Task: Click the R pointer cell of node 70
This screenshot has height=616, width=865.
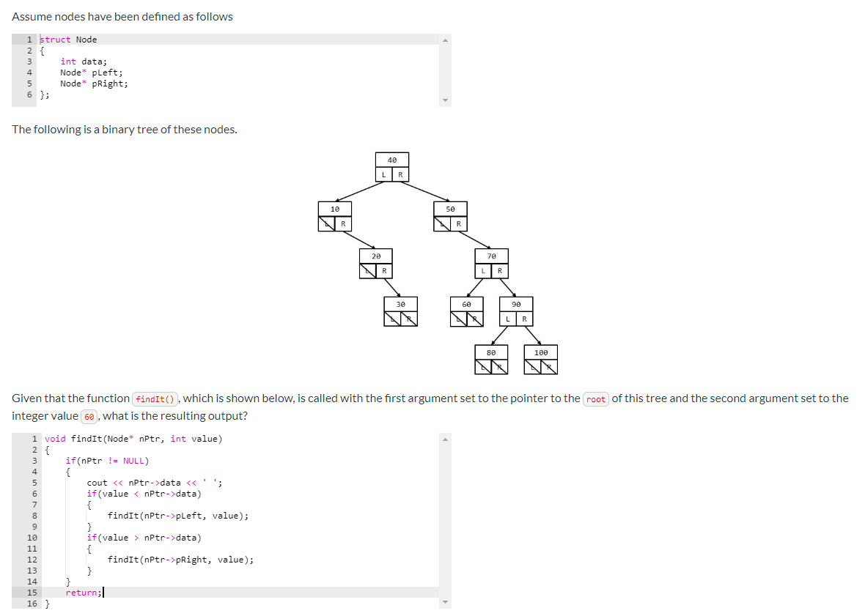Action: (x=500, y=270)
